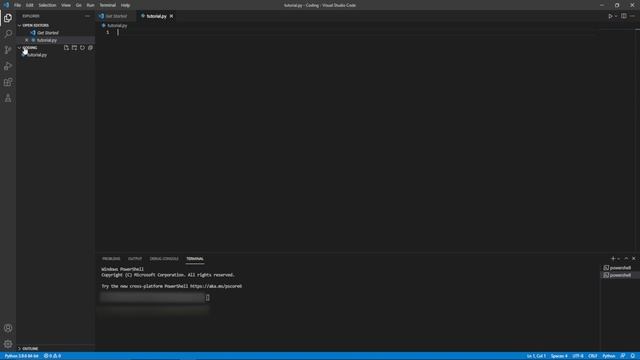Collapse all folders in Explorer
640x360 pixels.
[90, 48]
